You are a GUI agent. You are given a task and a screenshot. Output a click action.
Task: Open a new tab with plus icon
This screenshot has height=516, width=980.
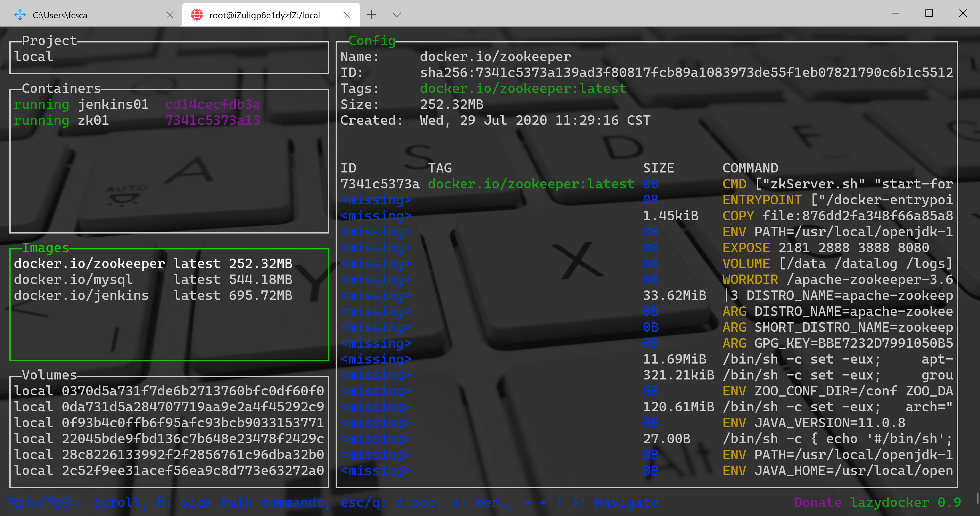click(x=371, y=15)
